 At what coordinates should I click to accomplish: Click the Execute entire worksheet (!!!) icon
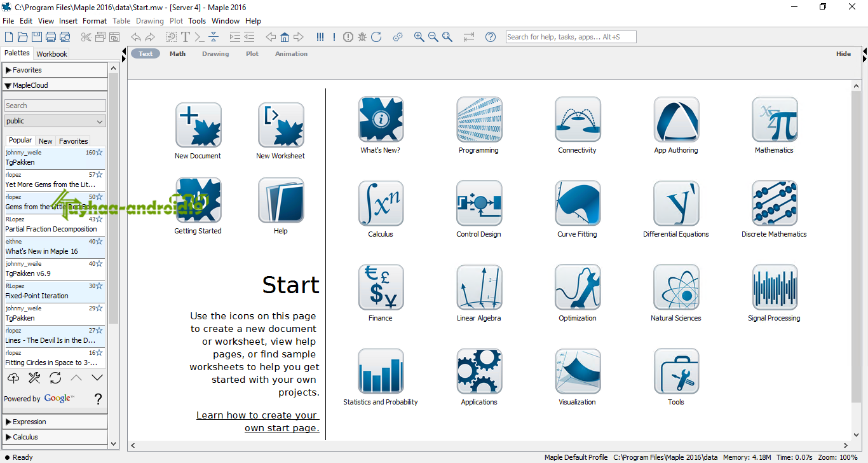click(x=320, y=37)
